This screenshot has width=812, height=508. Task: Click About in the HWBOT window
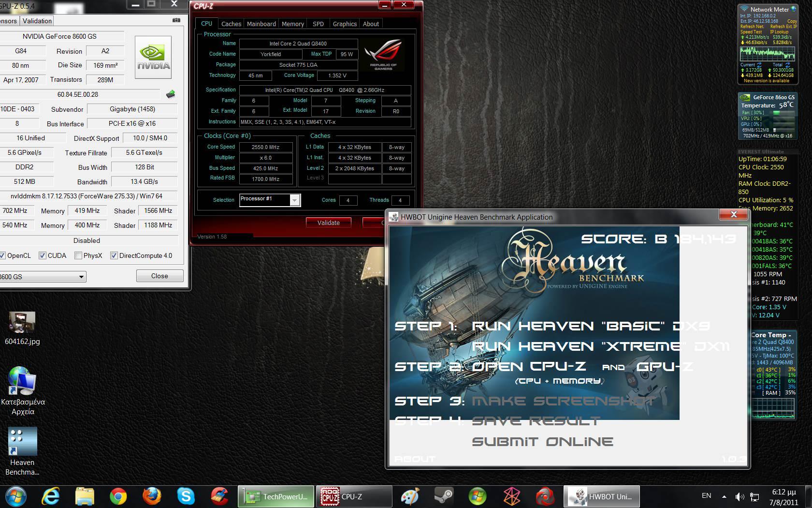(x=415, y=459)
